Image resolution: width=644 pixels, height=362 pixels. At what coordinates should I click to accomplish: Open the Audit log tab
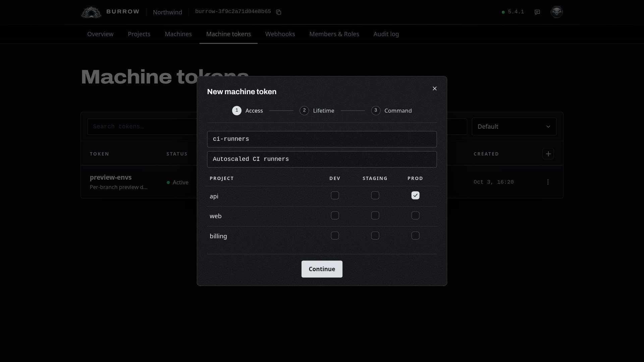click(x=386, y=34)
